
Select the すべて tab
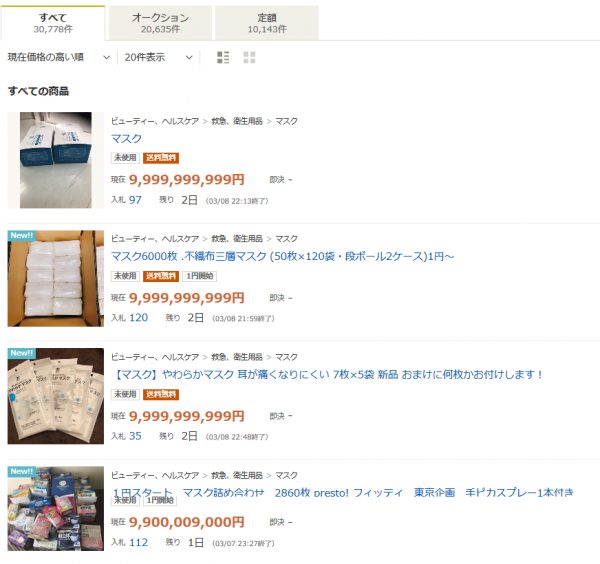(x=53, y=23)
